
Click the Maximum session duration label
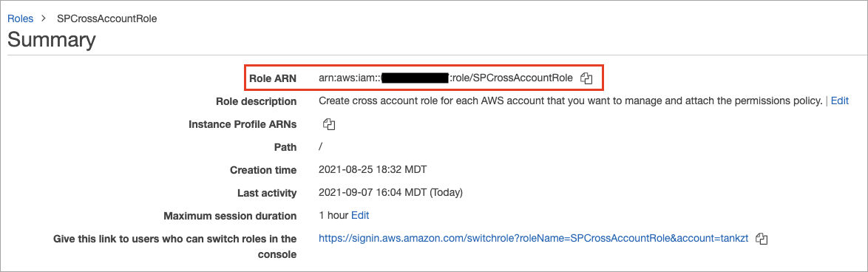pyautogui.click(x=230, y=216)
